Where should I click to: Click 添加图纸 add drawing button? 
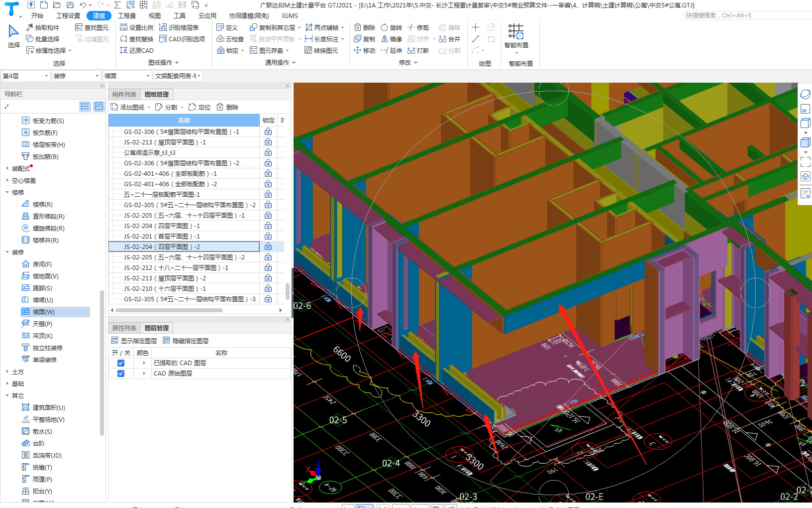pos(130,107)
